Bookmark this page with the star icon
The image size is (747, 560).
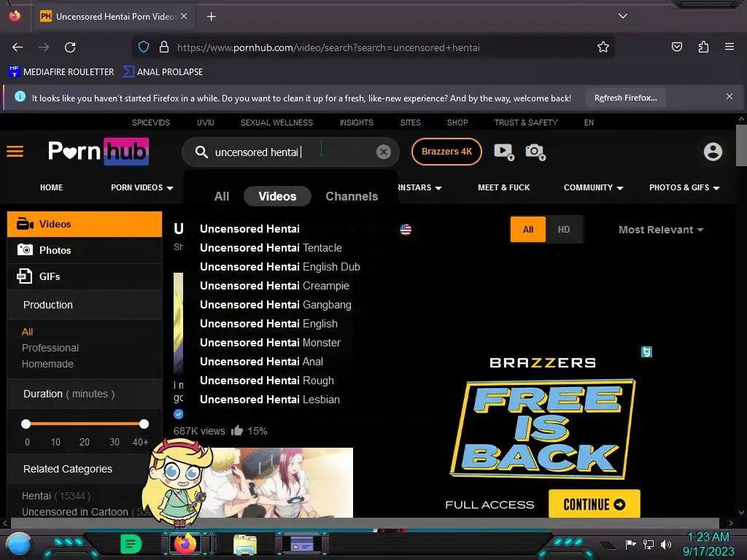point(603,47)
